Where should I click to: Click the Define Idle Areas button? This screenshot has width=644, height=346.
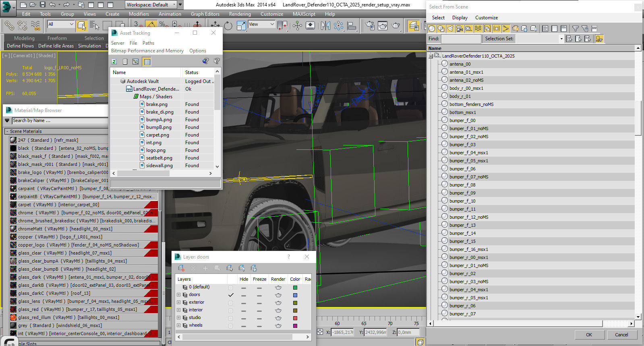(x=56, y=46)
